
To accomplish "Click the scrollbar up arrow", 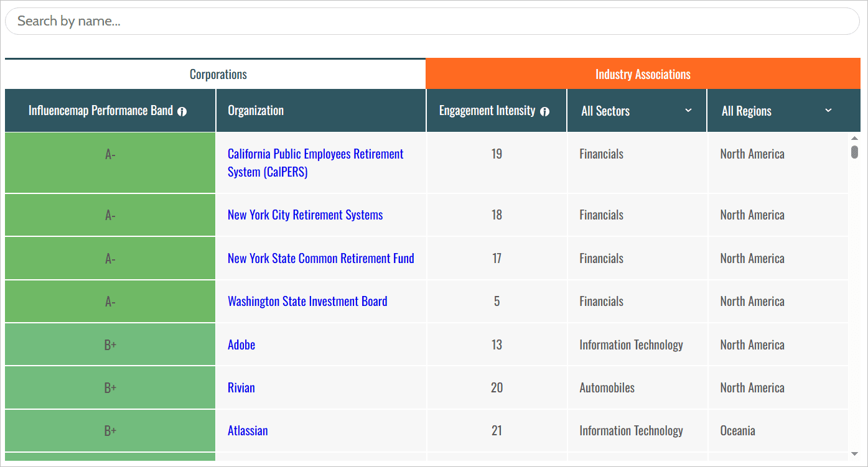I will 854,139.
